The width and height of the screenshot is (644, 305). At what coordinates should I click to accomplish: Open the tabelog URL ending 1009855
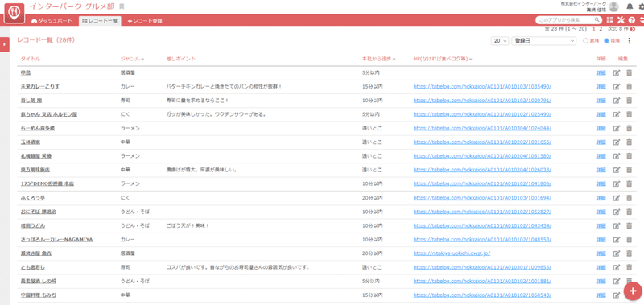coord(482,267)
